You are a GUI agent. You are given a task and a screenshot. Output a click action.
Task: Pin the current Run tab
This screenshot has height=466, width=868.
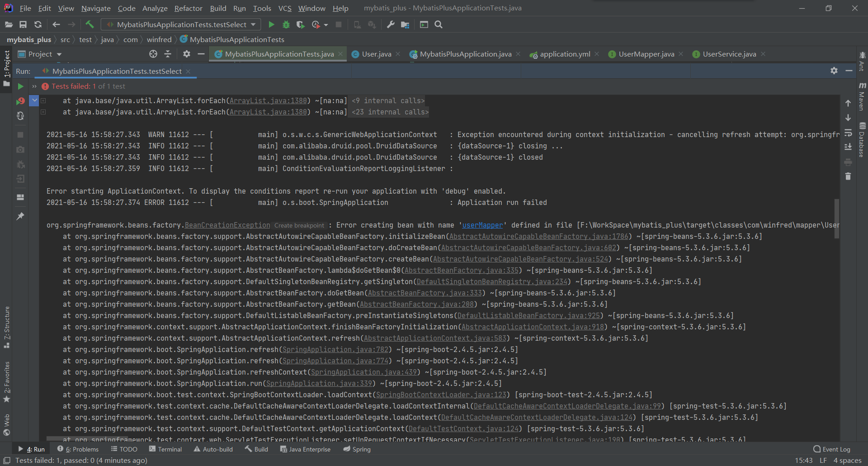pyautogui.click(x=20, y=216)
